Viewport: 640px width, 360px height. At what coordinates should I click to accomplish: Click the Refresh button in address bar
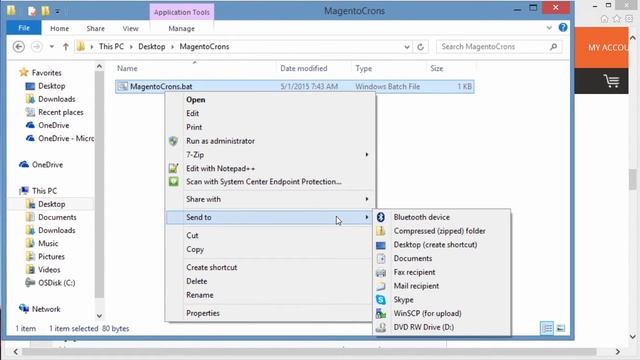(x=420, y=47)
